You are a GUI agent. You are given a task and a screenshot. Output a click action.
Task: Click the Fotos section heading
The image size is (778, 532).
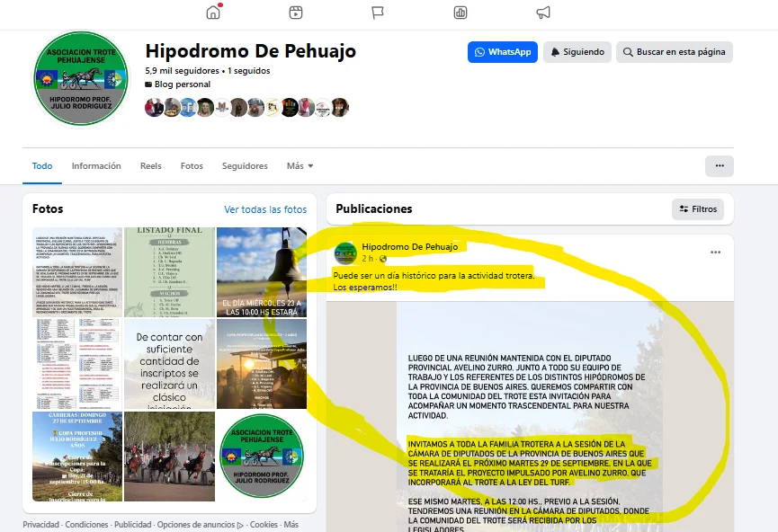click(48, 209)
